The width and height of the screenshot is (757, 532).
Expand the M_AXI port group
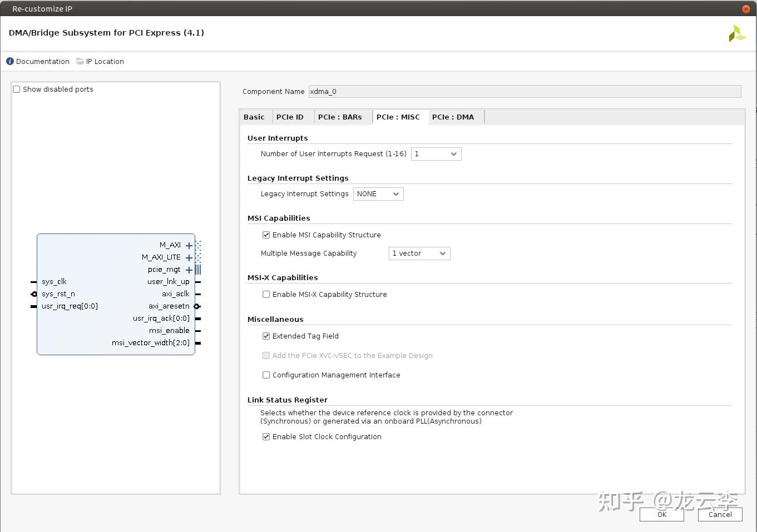[x=189, y=245]
